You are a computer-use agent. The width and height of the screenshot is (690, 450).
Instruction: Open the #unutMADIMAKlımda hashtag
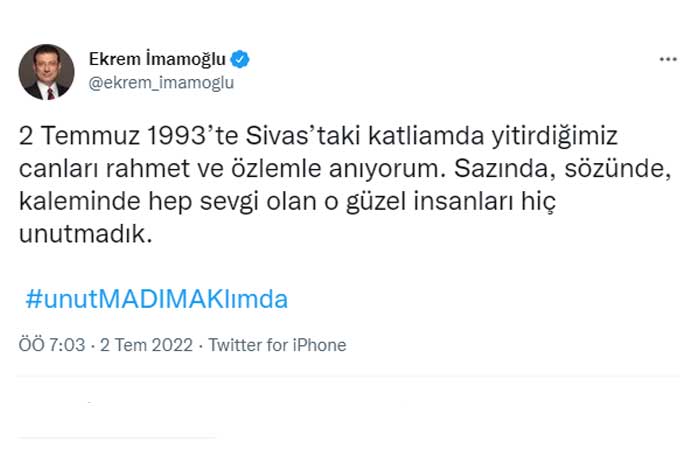click(x=157, y=299)
